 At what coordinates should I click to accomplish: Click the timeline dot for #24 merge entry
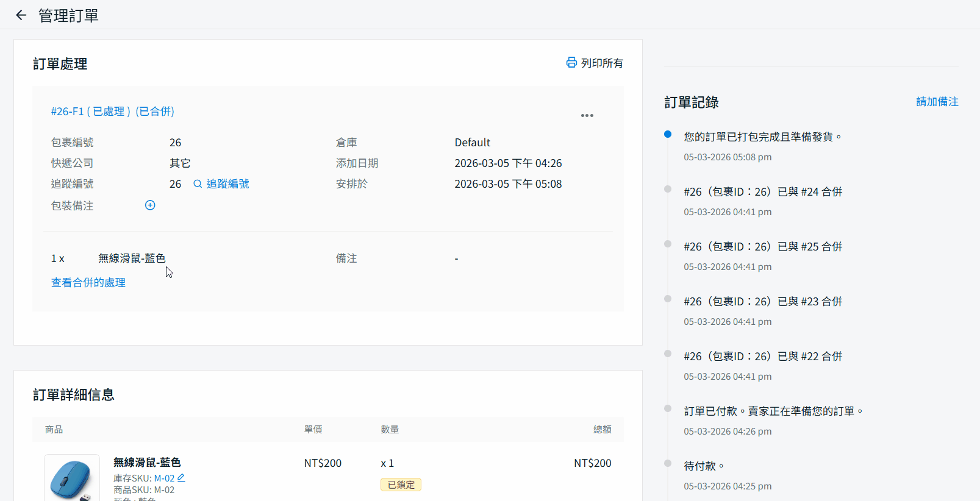tap(668, 189)
